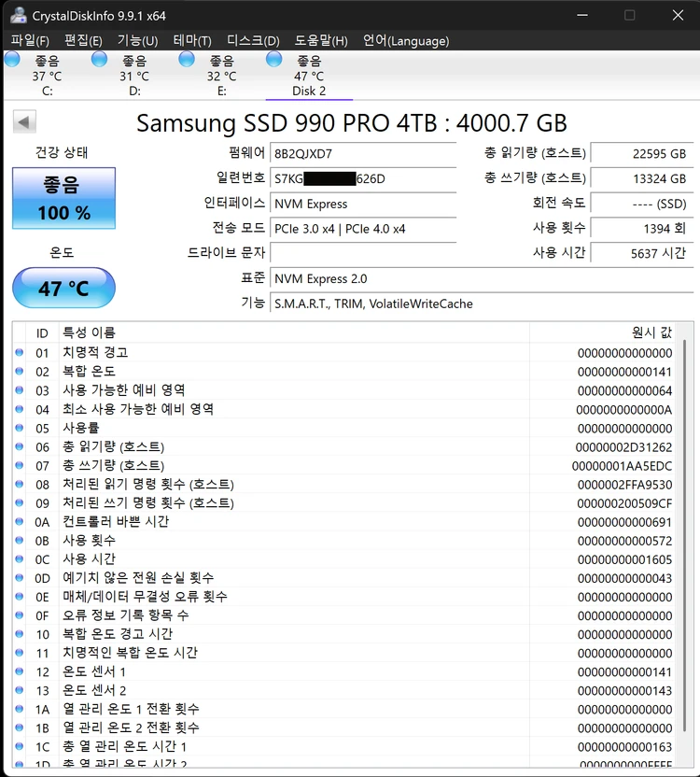Click the S.M.A.R.T., TRIM features field
Screen dimensions: 700x777
point(482,304)
